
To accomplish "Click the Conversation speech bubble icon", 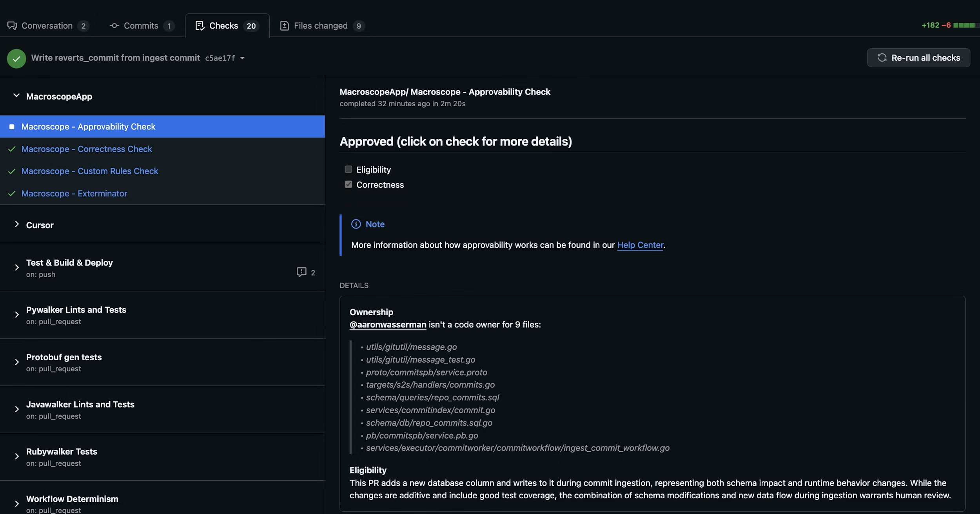I will 12,26.
